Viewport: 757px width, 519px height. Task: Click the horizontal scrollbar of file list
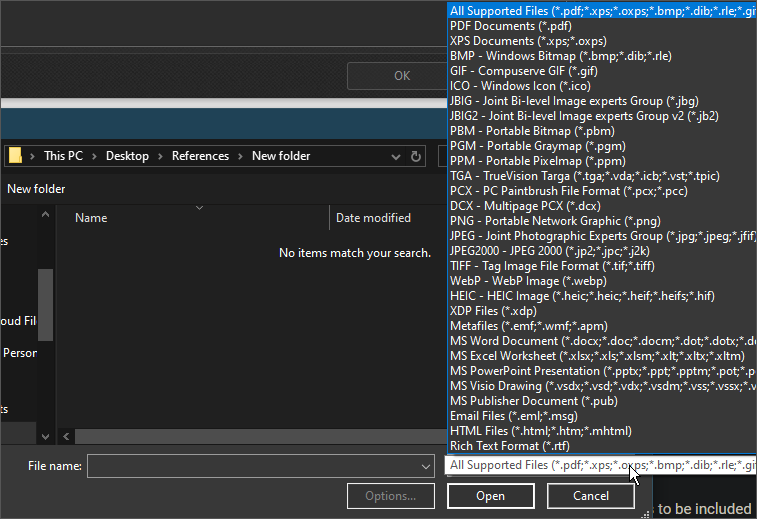click(250, 437)
